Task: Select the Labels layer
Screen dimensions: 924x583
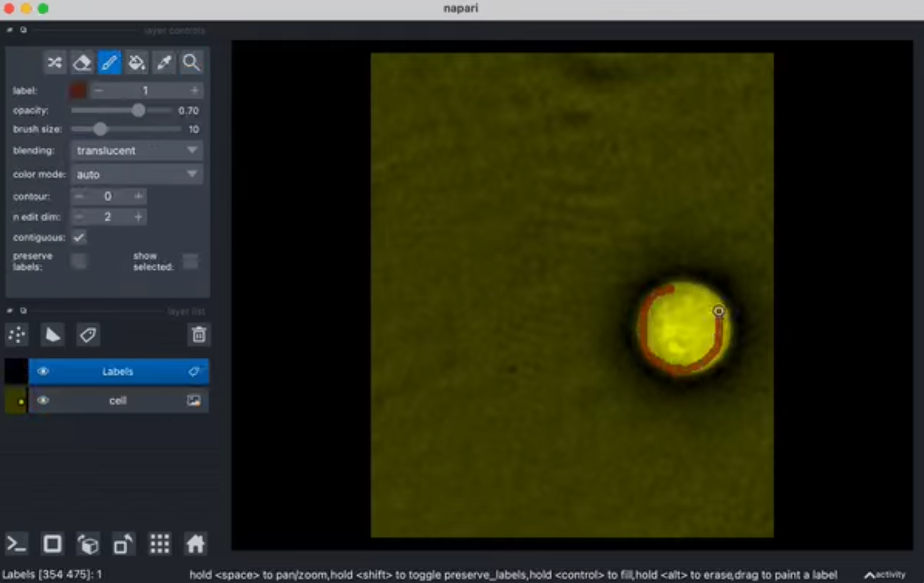Action: pyautogui.click(x=118, y=371)
